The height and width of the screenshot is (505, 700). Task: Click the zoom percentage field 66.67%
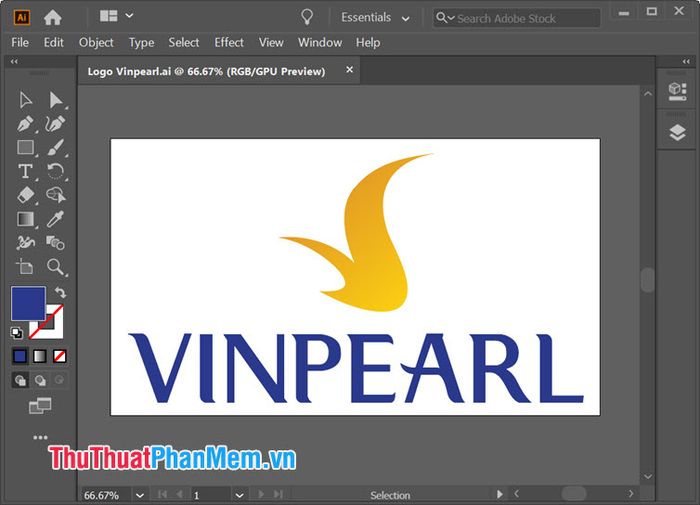click(x=106, y=495)
